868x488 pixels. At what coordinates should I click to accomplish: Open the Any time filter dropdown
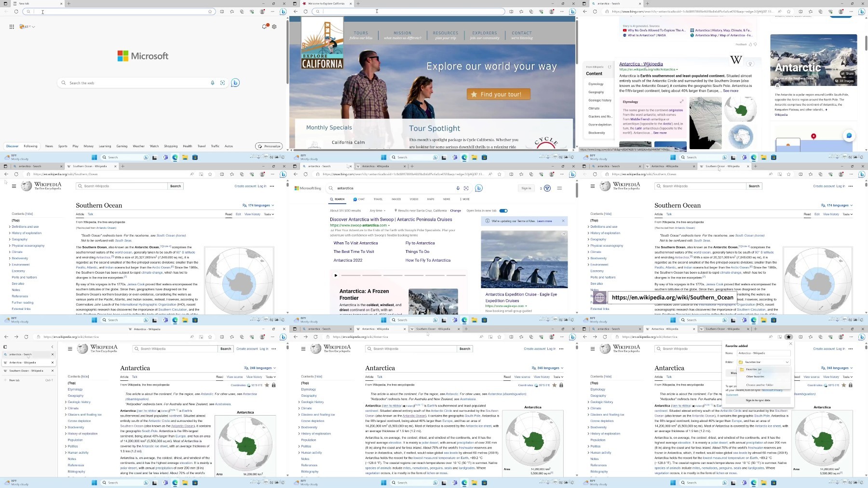click(x=378, y=210)
